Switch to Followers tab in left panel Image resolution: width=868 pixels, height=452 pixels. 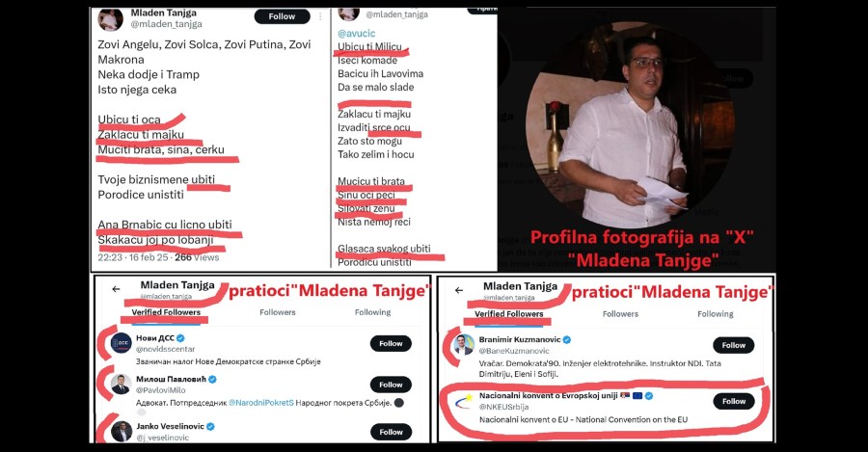coord(278,312)
